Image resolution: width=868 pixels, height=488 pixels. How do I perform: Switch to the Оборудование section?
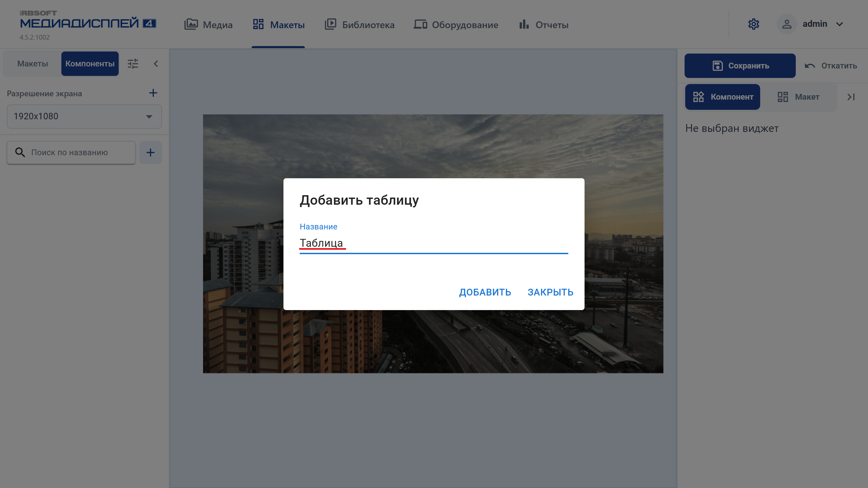tap(456, 24)
